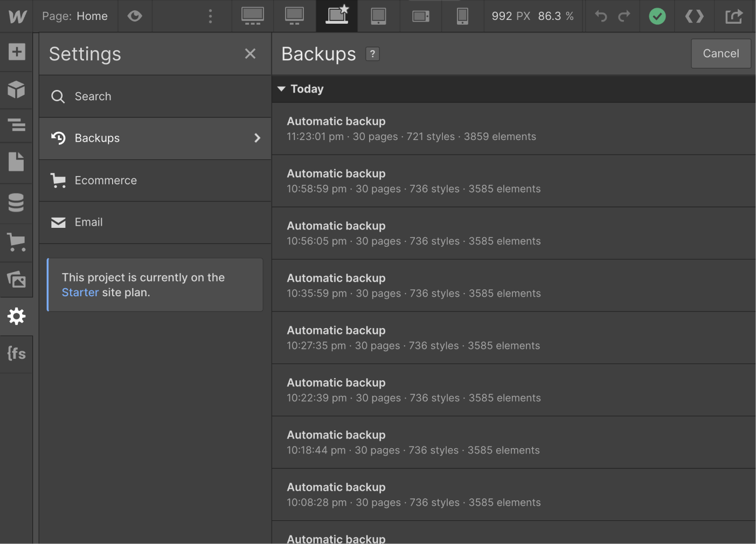Click the Page: Home page selector

click(x=75, y=16)
